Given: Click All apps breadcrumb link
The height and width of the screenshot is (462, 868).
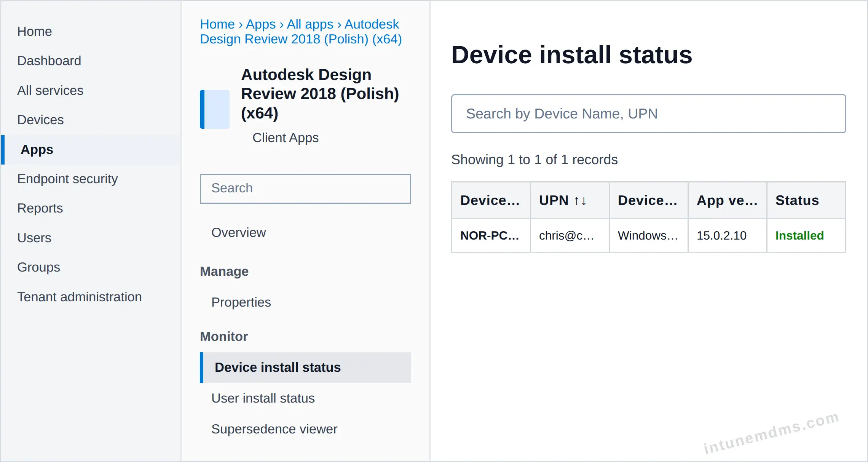Looking at the screenshot, I should [310, 24].
